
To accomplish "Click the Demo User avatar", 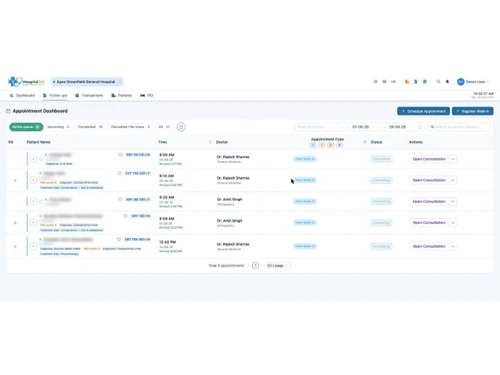I will point(461,82).
